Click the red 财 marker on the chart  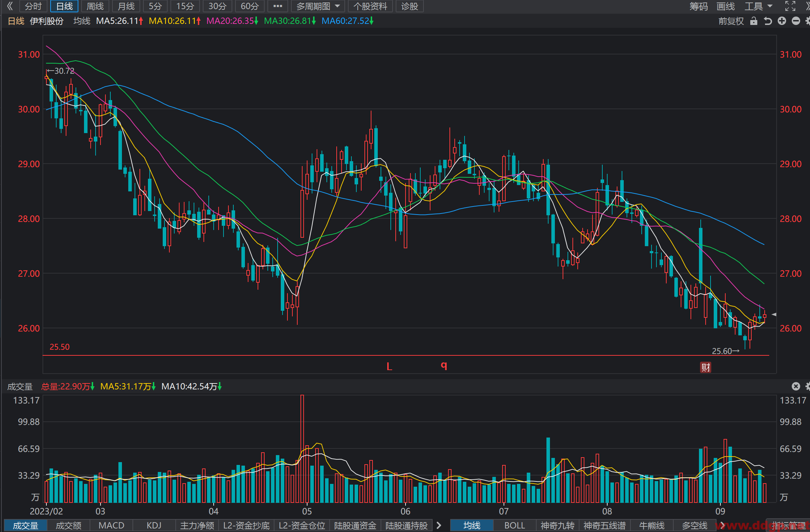705,367
